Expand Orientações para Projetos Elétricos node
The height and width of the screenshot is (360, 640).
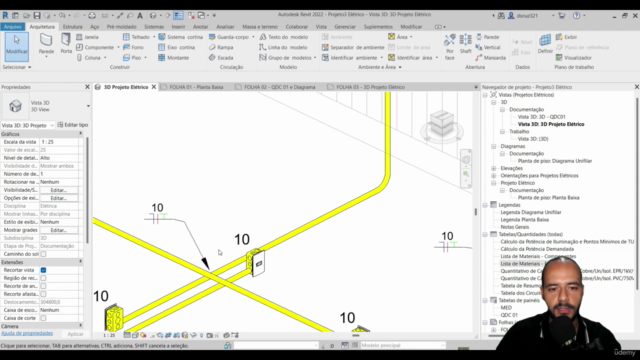tap(494, 176)
